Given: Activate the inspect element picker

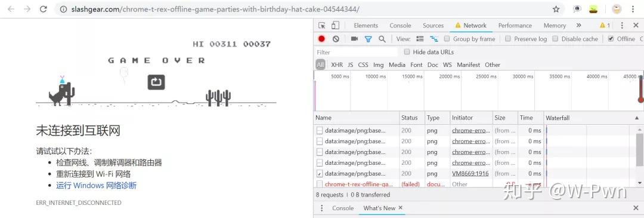Looking at the screenshot, I should [321, 26].
